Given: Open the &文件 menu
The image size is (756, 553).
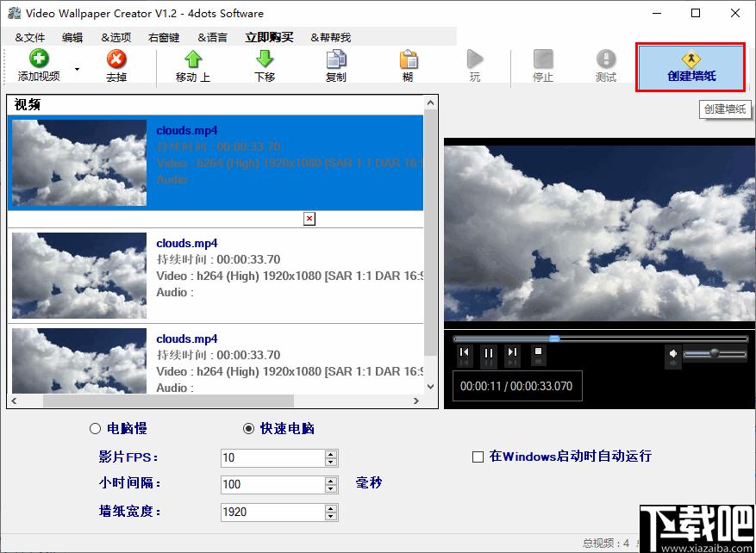Looking at the screenshot, I should [30, 38].
